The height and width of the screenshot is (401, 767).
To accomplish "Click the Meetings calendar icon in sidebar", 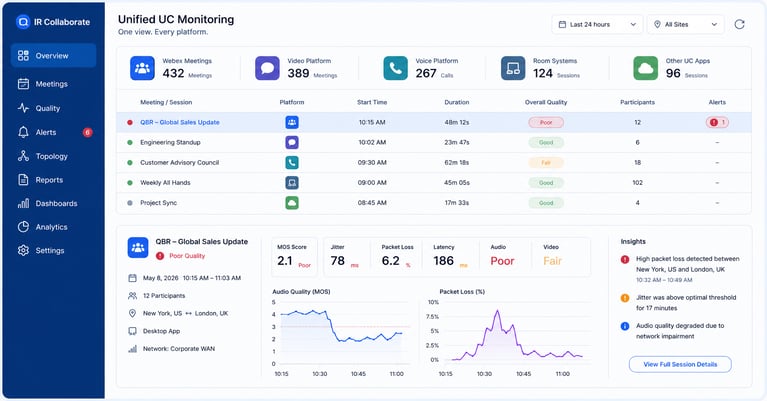I will point(23,84).
